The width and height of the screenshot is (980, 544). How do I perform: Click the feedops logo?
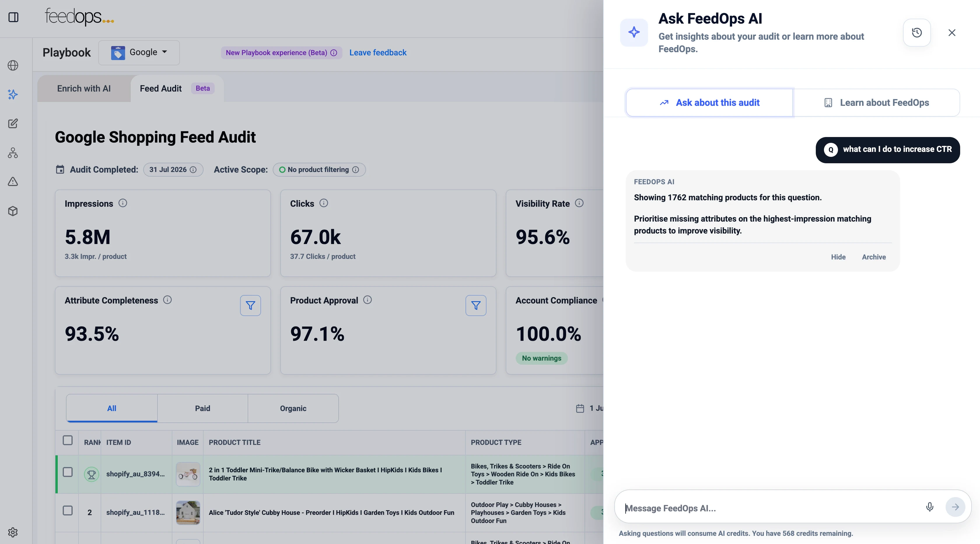pyautogui.click(x=79, y=17)
